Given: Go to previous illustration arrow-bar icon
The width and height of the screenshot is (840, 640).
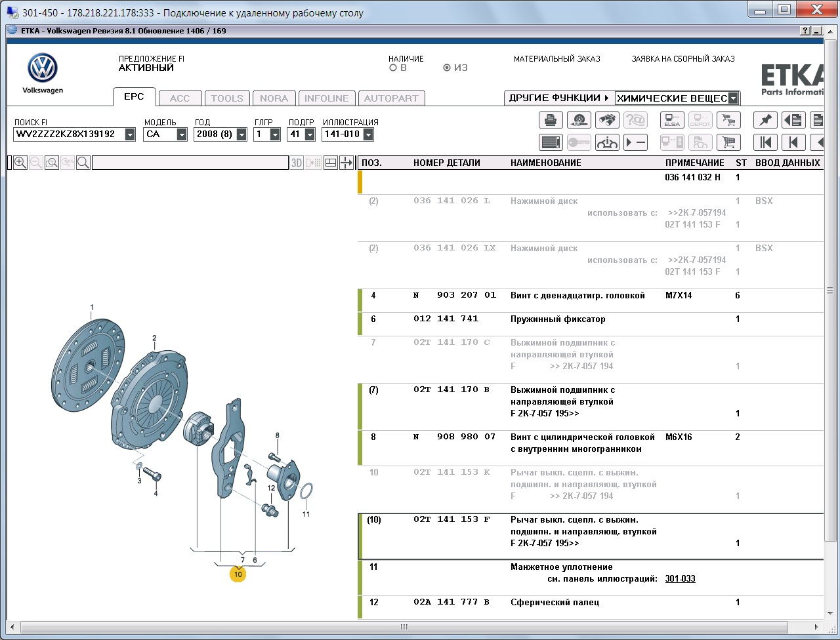Looking at the screenshot, I should point(793,142).
